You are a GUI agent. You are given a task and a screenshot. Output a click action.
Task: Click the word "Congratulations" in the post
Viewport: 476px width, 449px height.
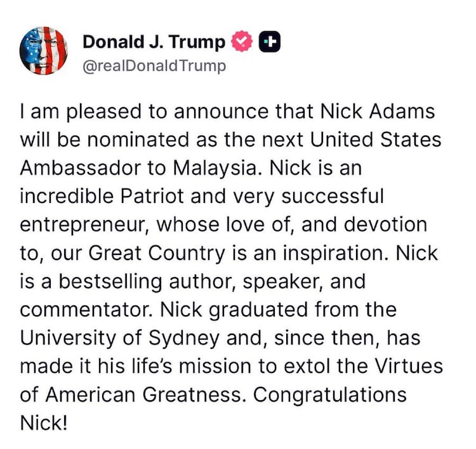click(x=329, y=394)
